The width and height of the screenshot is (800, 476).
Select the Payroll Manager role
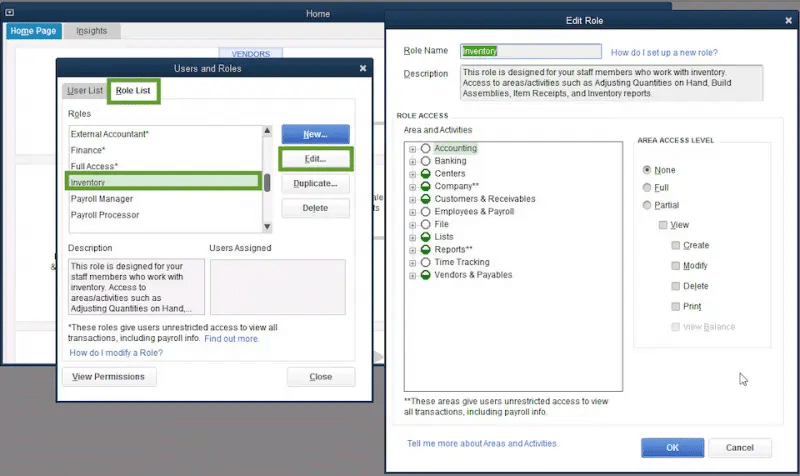tap(166, 199)
